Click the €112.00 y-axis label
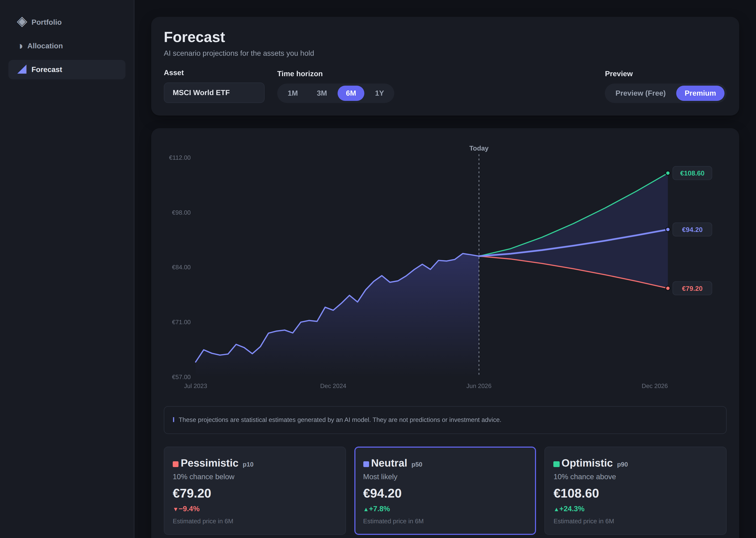The image size is (756, 538). pyautogui.click(x=180, y=158)
